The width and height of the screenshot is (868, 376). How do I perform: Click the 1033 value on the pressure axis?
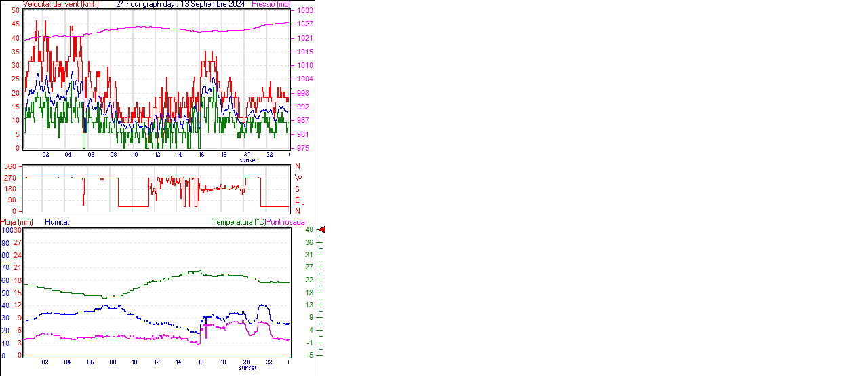pos(304,11)
